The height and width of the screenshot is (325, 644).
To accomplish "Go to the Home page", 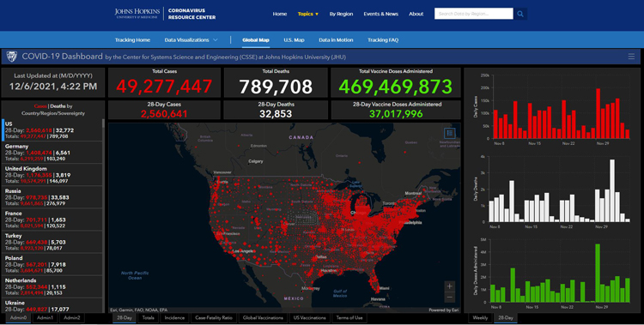I will pyautogui.click(x=280, y=14).
